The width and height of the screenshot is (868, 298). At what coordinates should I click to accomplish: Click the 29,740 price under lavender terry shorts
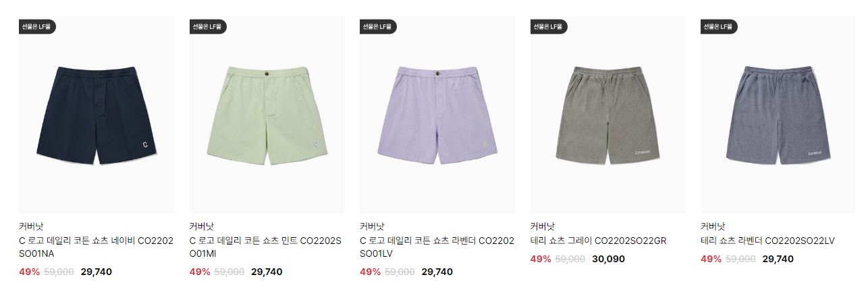pyautogui.click(x=778, y=259)
